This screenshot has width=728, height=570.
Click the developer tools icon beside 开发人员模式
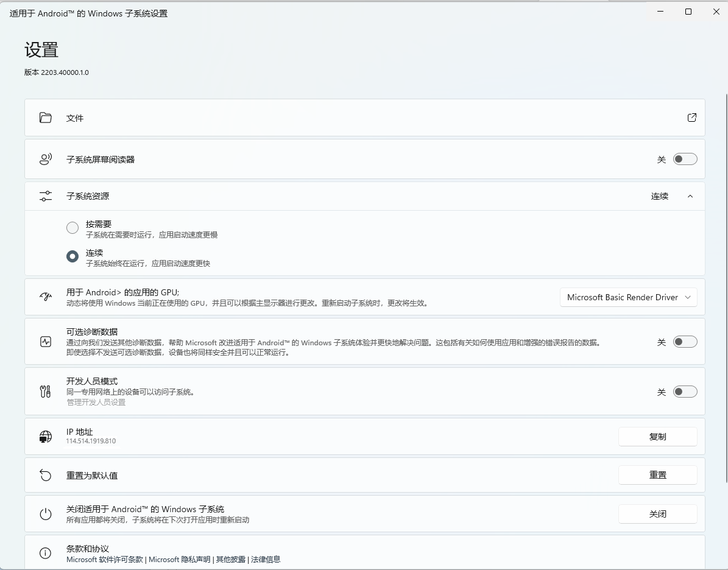[46, 392]
